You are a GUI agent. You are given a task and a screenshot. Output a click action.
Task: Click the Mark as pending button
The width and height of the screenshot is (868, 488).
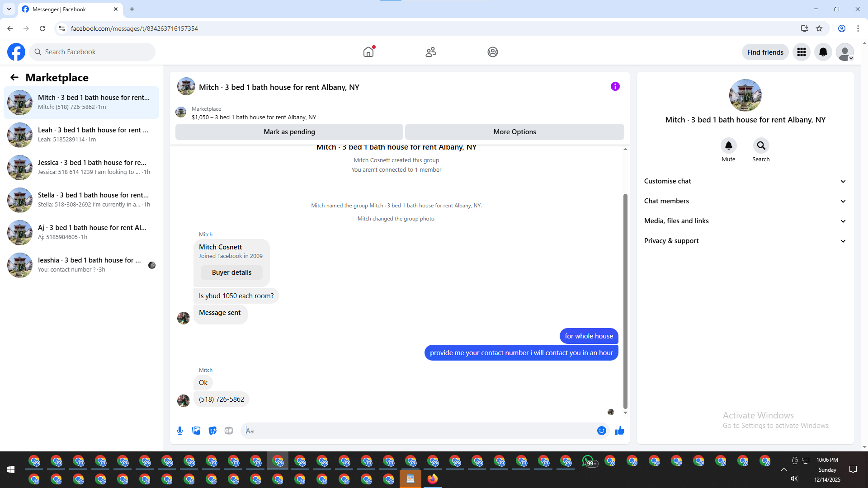click(x=289, y=132)
